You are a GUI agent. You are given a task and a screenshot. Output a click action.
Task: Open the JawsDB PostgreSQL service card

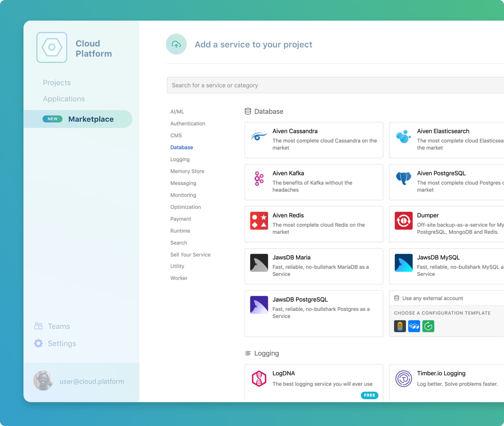[x=314, y=313]
